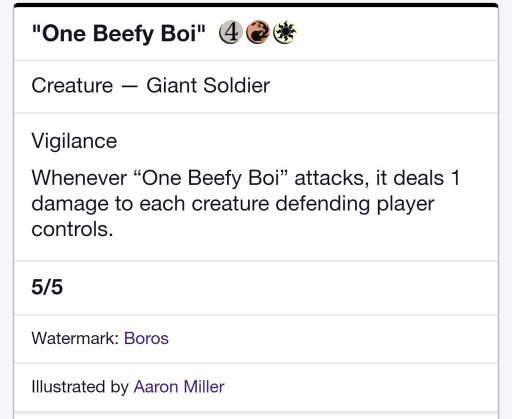Click the "Illustrated by" label

80,387
